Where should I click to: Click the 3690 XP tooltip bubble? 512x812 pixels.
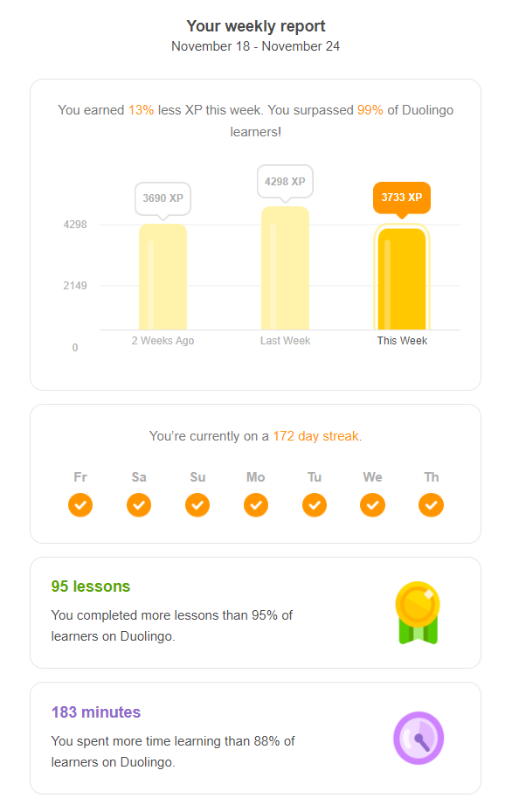click(163, 200)
